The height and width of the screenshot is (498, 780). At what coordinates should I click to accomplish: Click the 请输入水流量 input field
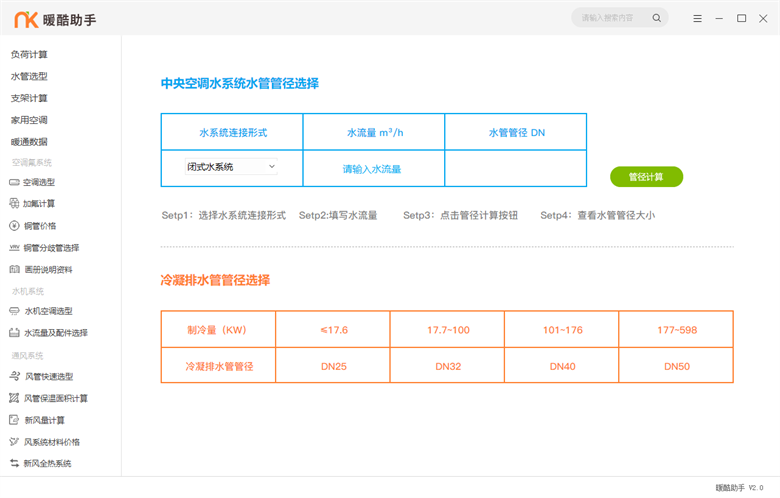374,169
